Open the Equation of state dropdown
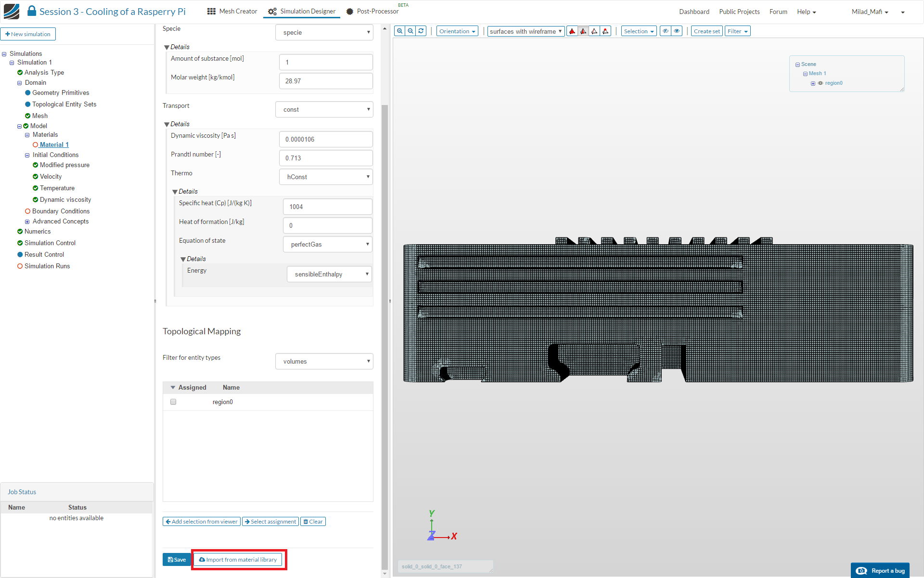924x578 pixels. [x=327, y=244]
